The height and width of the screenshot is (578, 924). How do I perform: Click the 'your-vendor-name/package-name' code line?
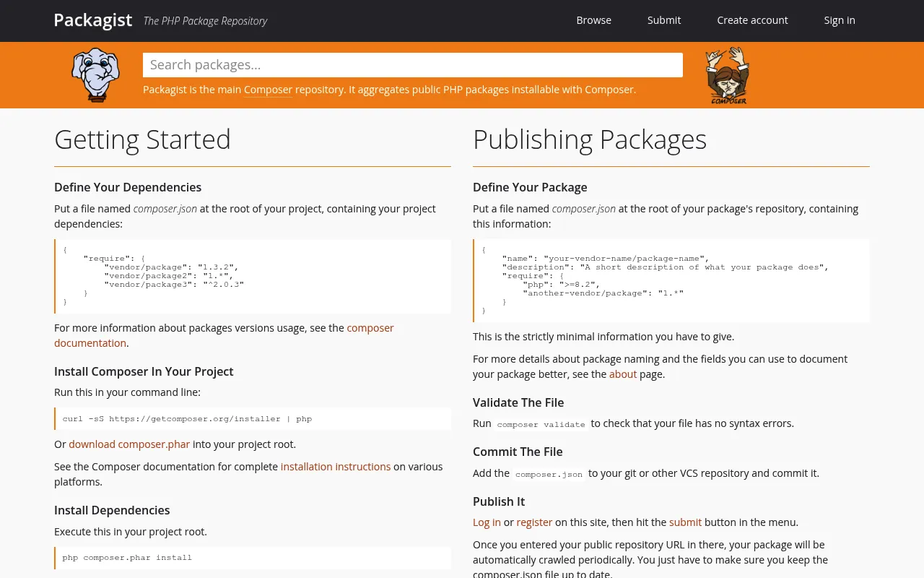click(606, 258)
